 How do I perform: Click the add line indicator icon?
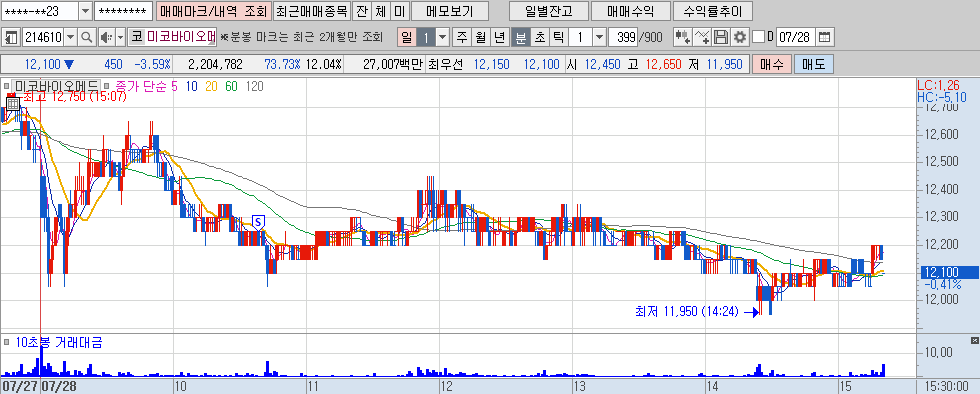[x=702, y=38]
